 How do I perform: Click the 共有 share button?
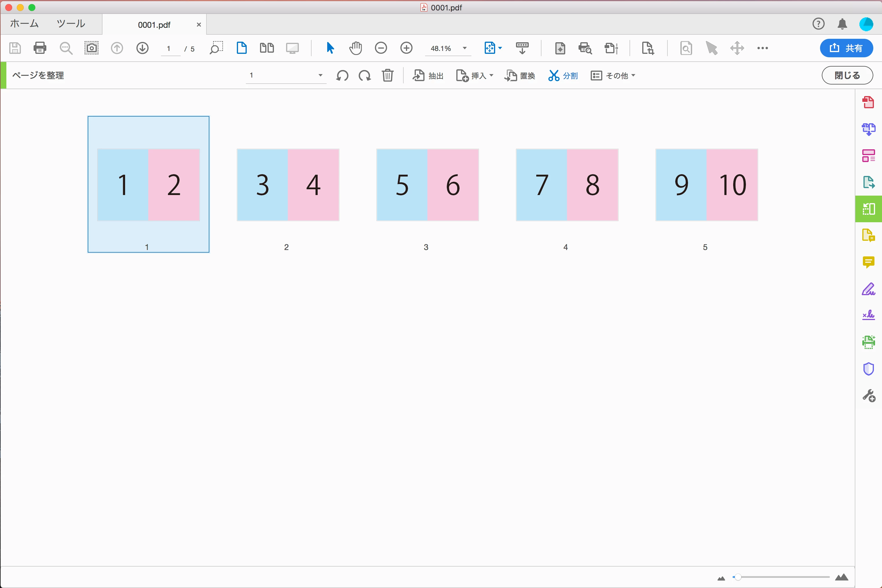[846, 48]
